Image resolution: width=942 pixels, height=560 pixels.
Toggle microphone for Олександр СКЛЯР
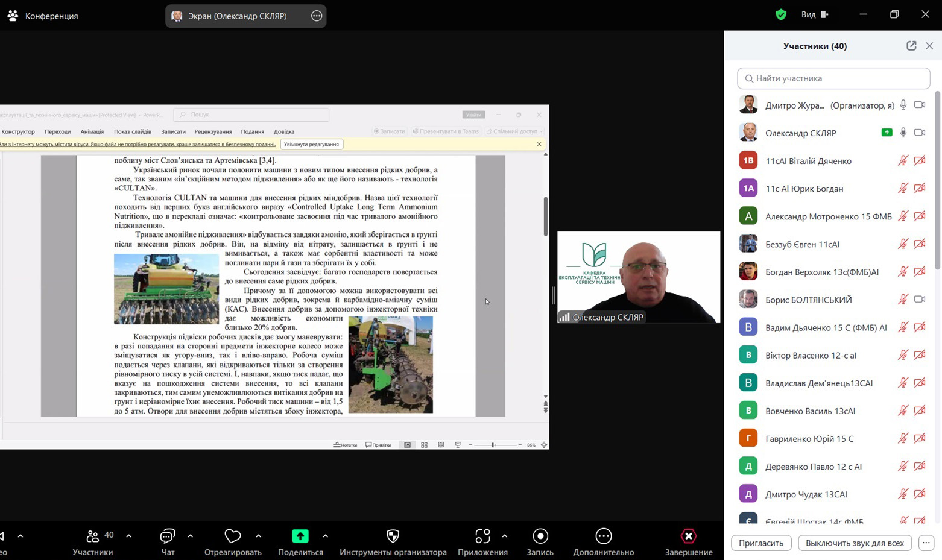coord(903,133)
